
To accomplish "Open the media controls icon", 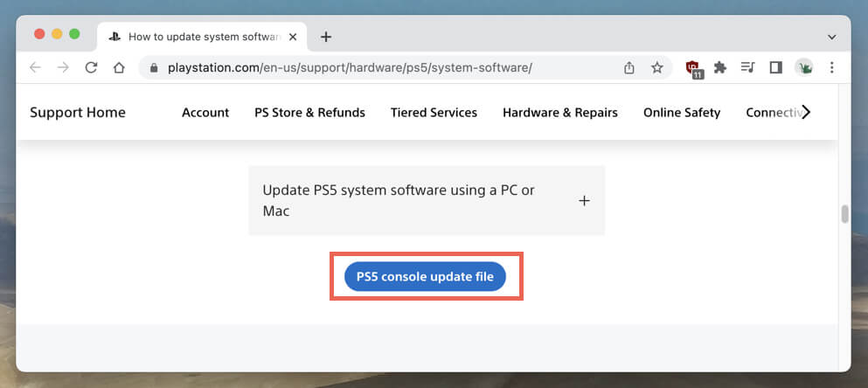I will coord(747,67).
